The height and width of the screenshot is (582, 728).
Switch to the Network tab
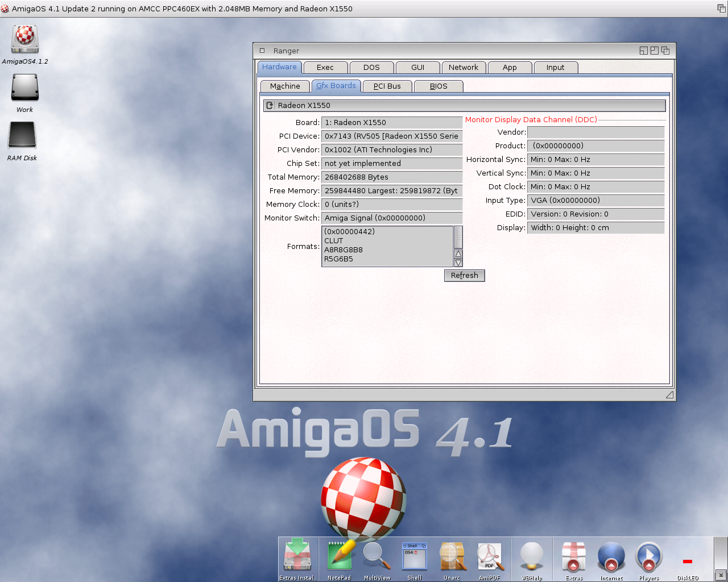pos(464,67)
